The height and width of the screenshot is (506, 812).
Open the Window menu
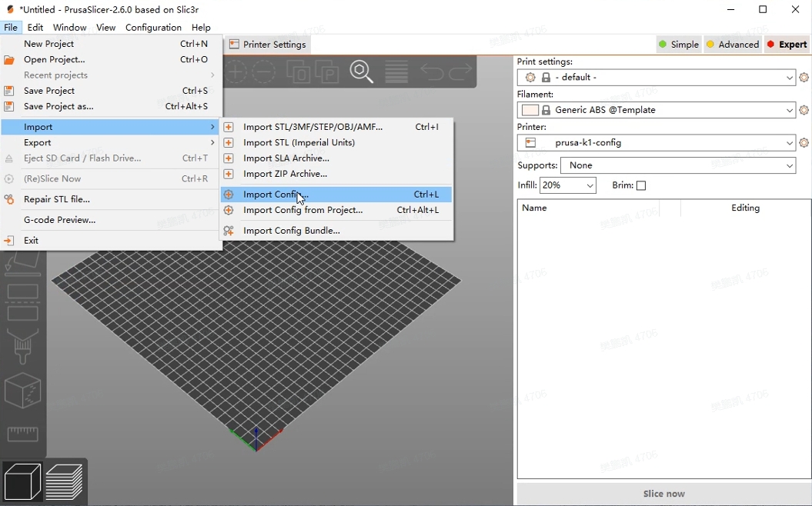click(69, 28)
